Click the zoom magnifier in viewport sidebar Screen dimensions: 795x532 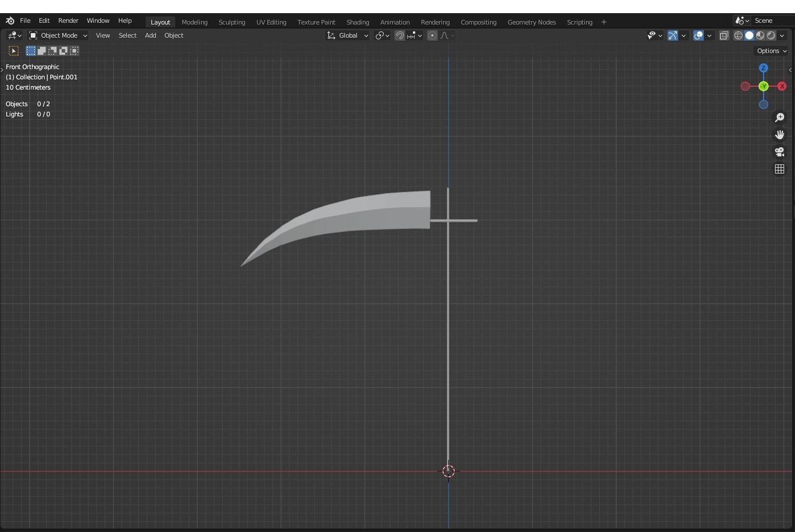tap(780, 118)
